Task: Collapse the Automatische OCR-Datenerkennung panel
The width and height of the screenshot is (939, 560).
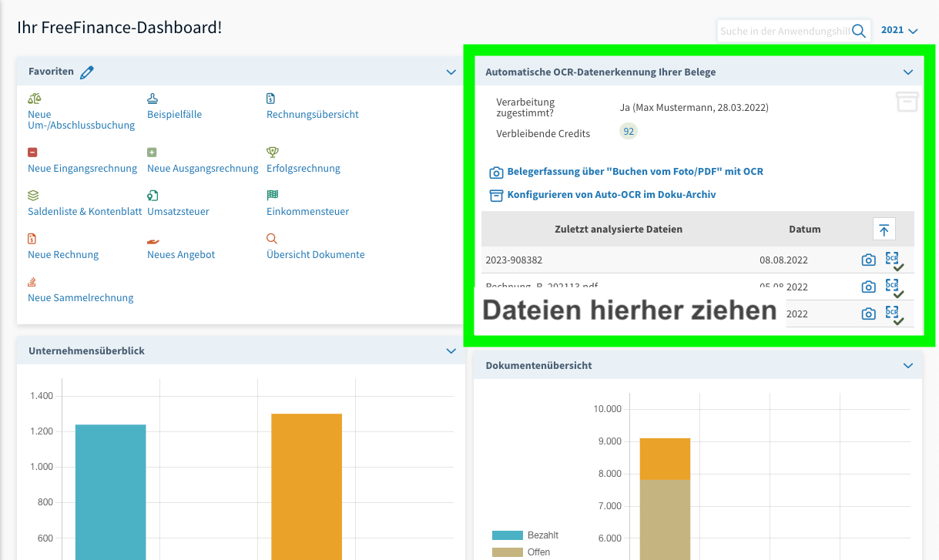Action: click(907, 72)
